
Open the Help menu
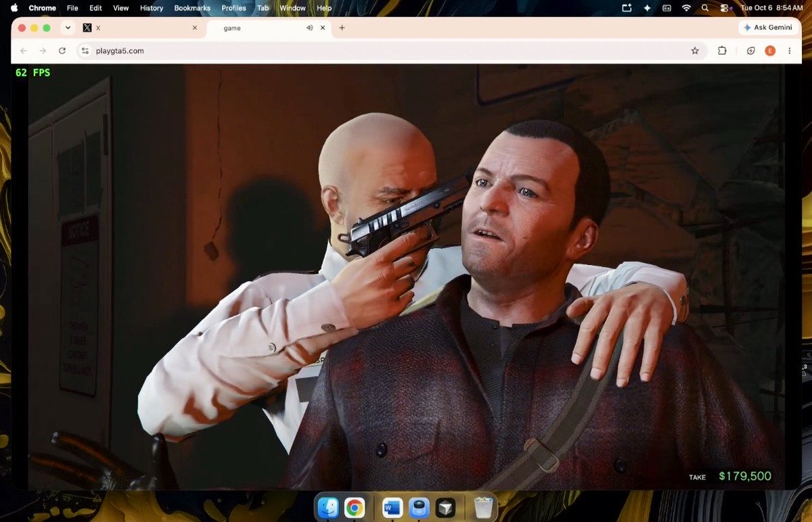click(x=324, y=8)
